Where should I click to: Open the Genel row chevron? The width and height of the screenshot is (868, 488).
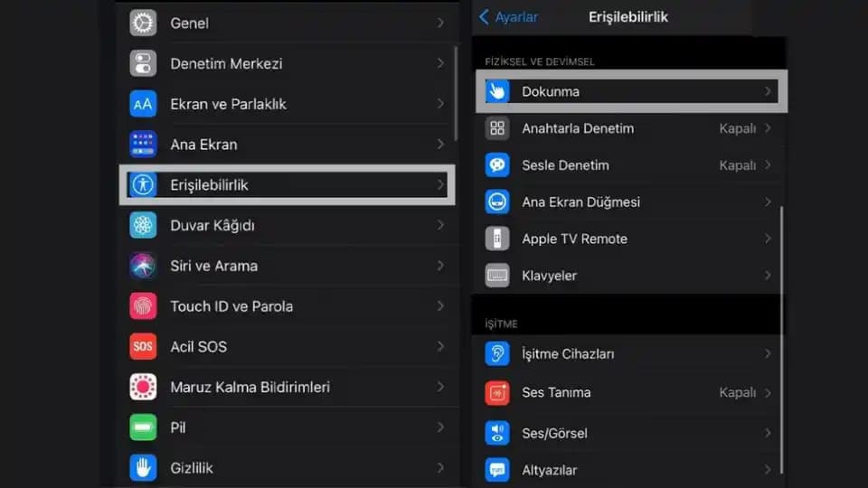pyautogui.click(x=440, y=23)
